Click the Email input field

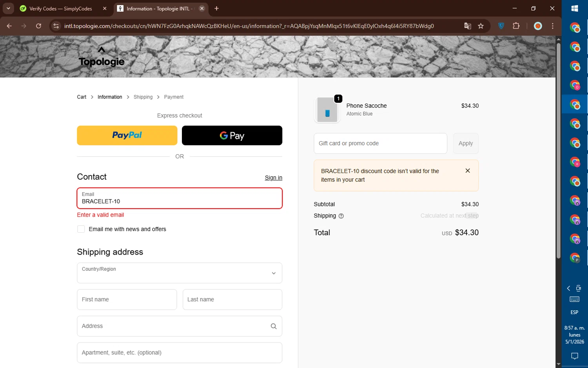180,198
